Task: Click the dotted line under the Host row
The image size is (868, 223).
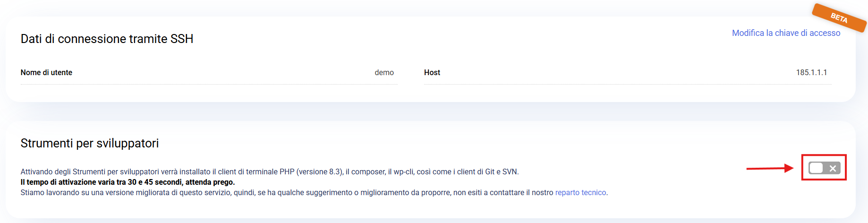Action: (x=627, y=85)
